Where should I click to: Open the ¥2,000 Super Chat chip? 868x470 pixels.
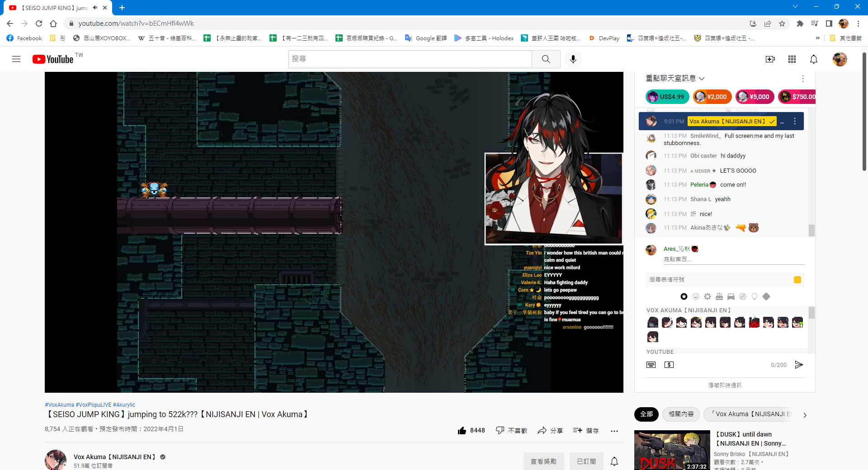coord(712,97)
